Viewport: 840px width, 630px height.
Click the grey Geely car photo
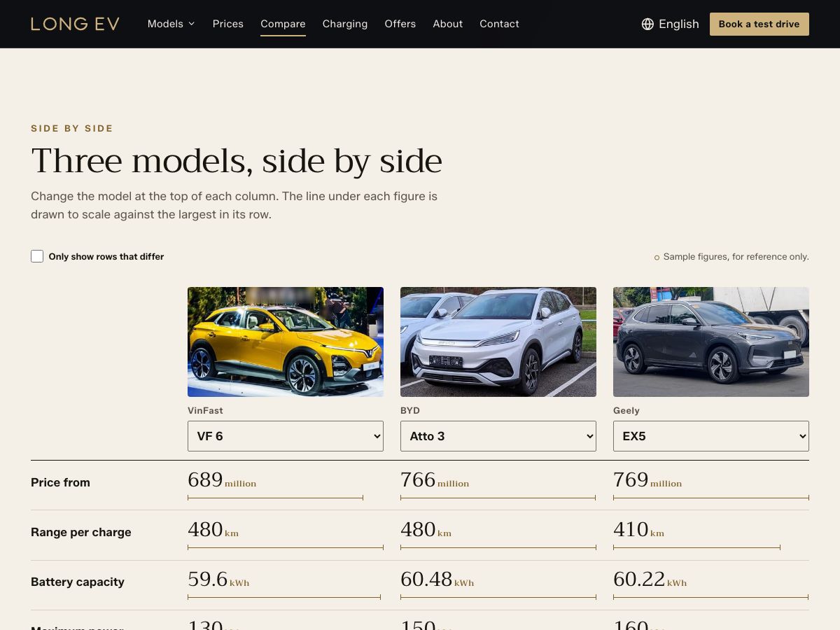pos(711,342)
